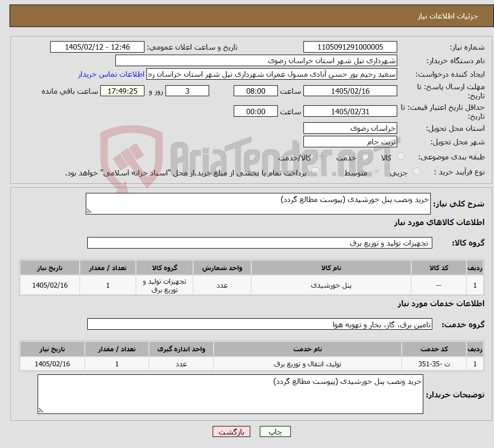The width and height of the screenshot is (494, 448).
Task: Click the remaining time 17:49:25 field
Action: click(x=122, y=91)
